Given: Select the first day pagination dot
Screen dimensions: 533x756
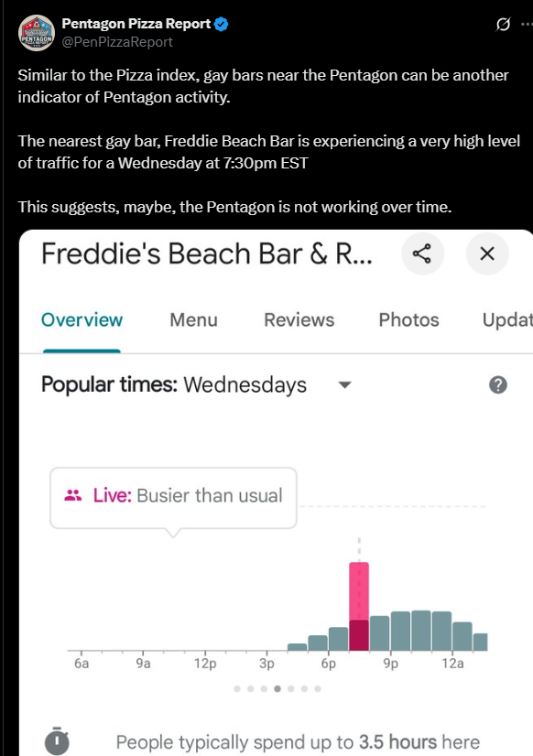Looking at the screenshot, I should point(237,688).
